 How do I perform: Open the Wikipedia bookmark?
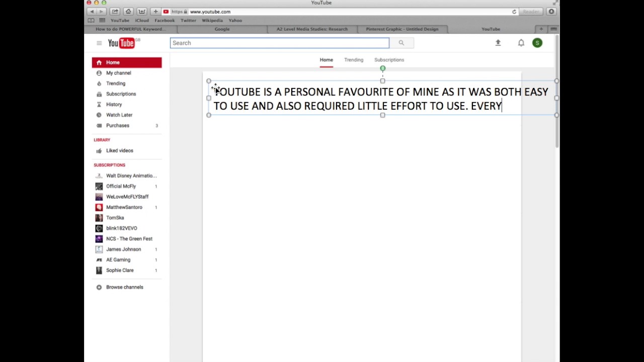click(212, 21)
